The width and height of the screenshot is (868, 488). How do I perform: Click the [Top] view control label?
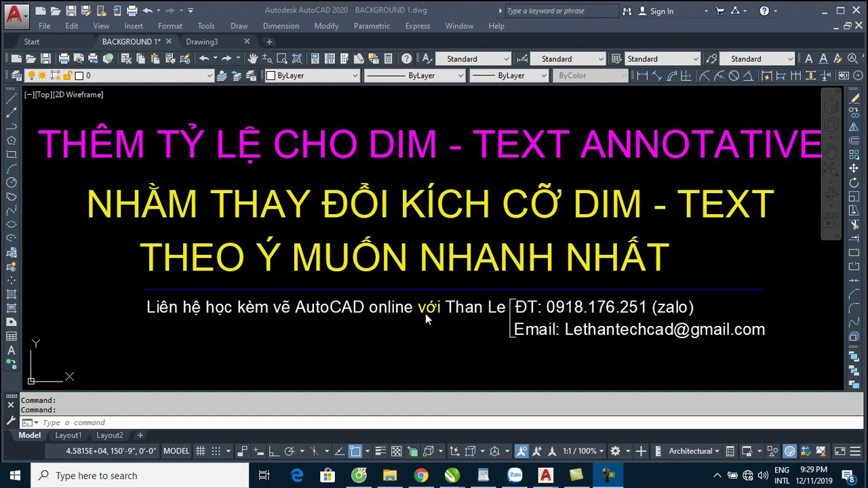tap(43, 95)
